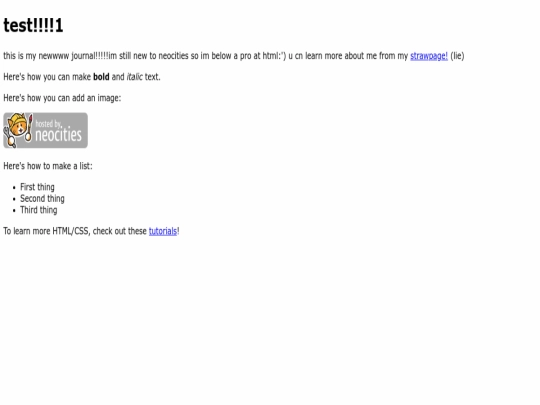Click the bold word in the paragraph
The height and width of the screenshot is (405, 540).
tap(101, 76)
